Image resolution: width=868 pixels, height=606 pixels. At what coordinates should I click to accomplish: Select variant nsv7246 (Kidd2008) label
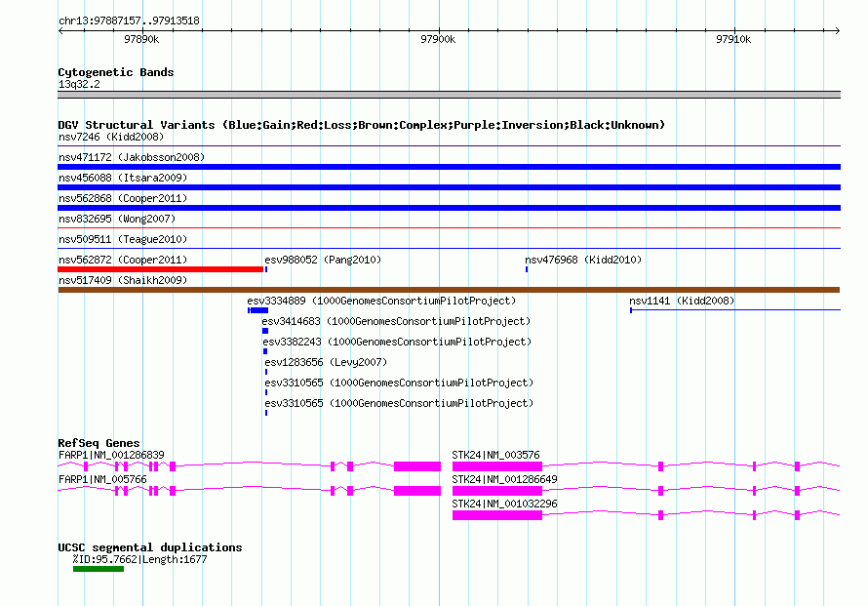pos(111,137)
